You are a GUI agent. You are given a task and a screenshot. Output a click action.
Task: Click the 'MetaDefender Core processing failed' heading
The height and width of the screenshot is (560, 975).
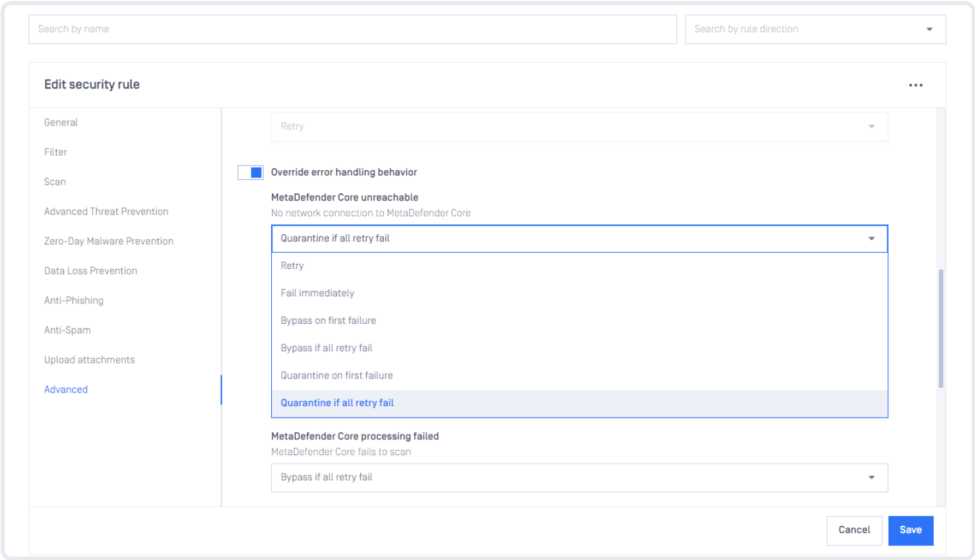pyautogui.click(x=355, y=436)
